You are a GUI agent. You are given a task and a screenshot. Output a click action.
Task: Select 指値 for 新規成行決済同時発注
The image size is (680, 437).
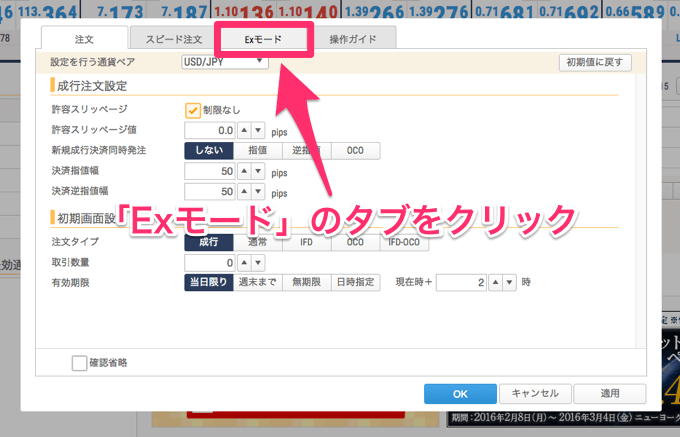pos(257,150)
